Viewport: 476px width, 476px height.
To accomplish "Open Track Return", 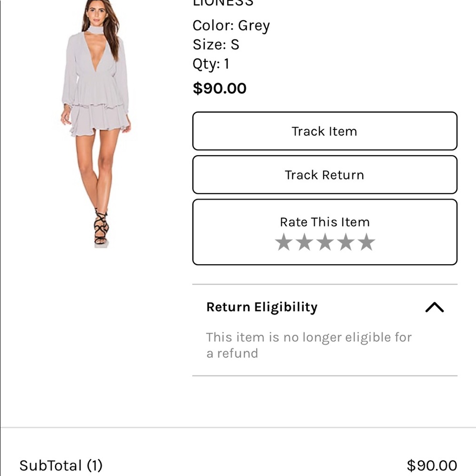I will tap(325, 175).
